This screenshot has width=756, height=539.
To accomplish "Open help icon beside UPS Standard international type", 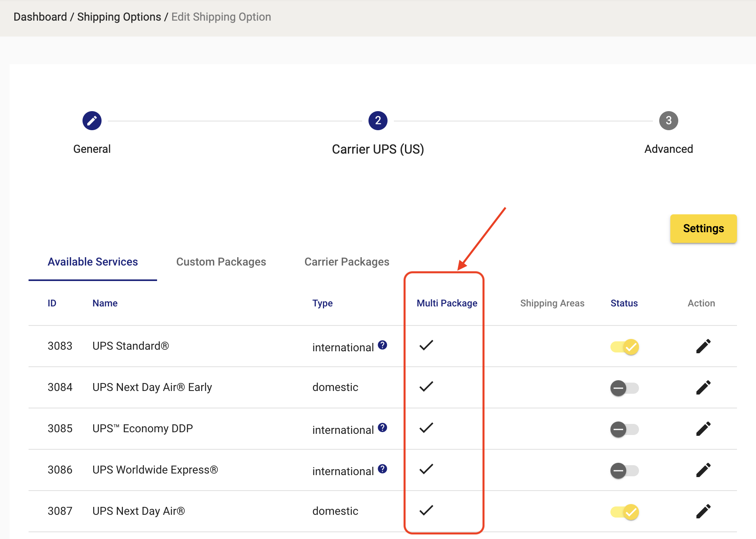I will pyautogui.click(x=382, y=345).
